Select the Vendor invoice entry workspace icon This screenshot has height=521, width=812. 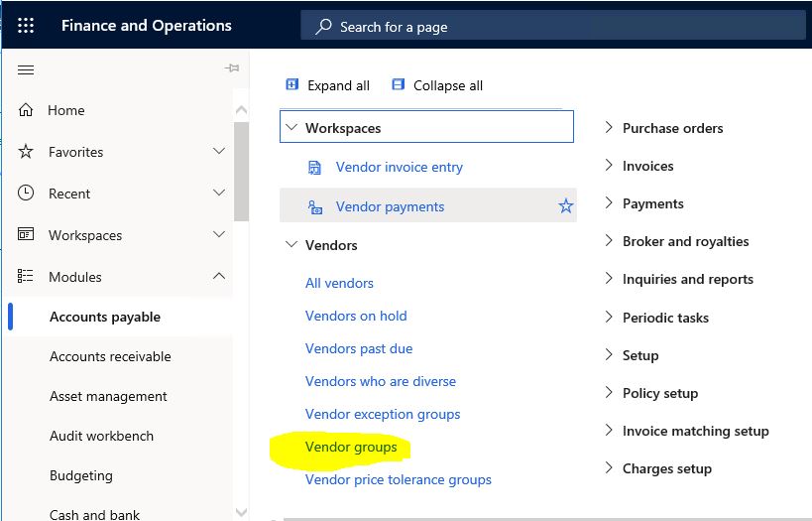pos(314,168)
